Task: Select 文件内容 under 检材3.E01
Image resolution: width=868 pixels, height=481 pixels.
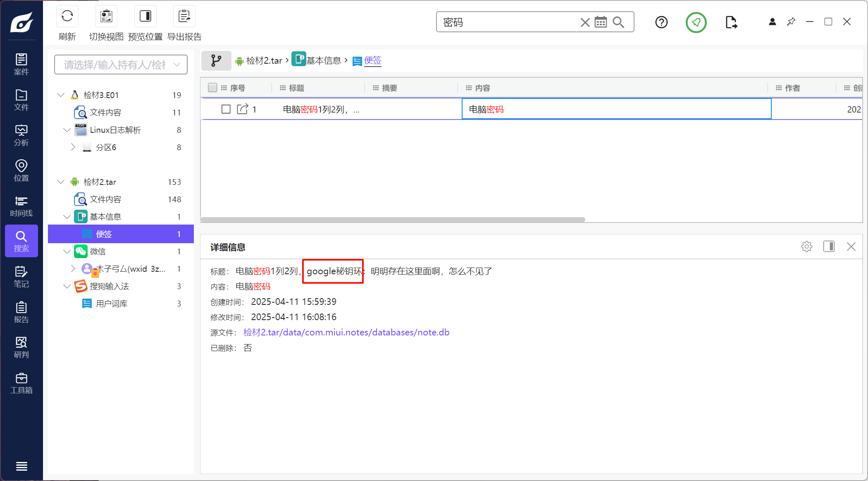Action: tap(105, 112)
